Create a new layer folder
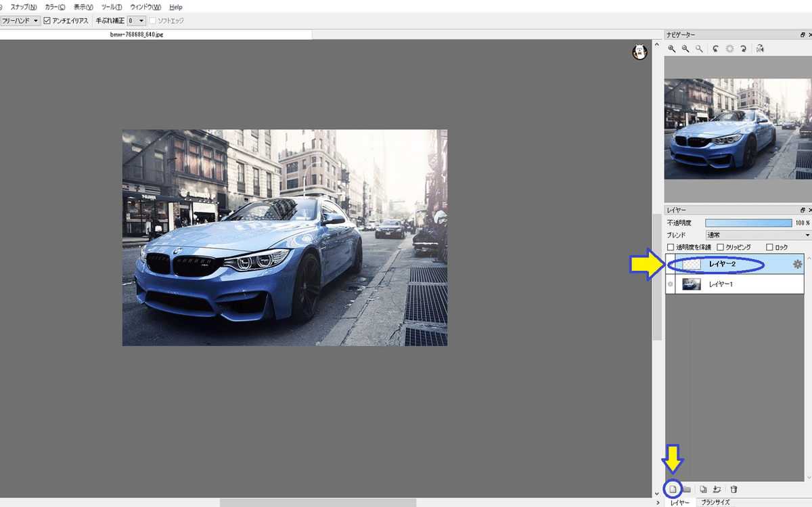This screenshot has width=812, height=507. [686, 489]
